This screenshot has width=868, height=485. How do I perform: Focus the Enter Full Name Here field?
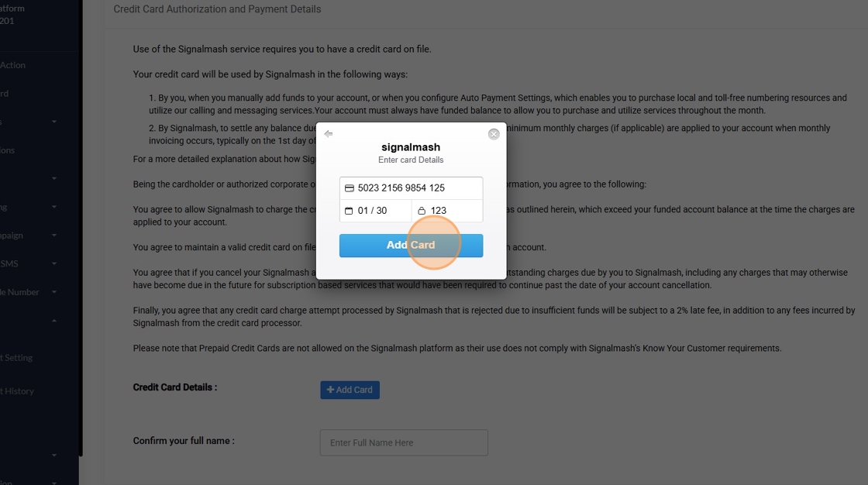(404, 443)
